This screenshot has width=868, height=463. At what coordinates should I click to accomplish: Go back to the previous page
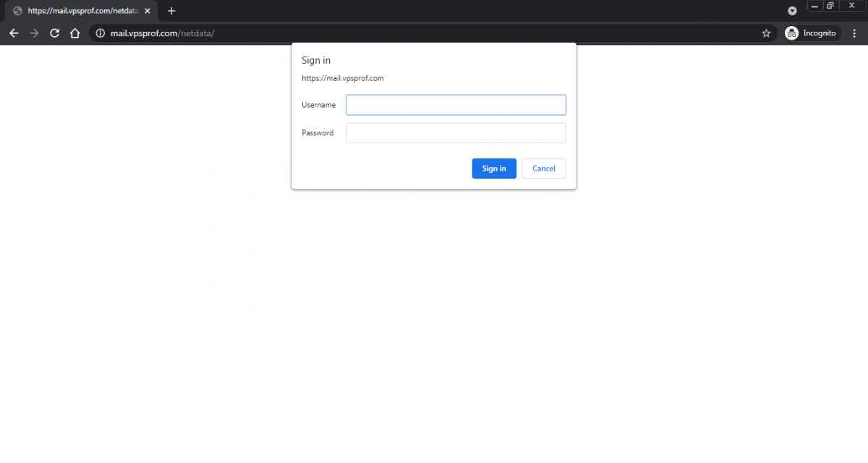14,33
